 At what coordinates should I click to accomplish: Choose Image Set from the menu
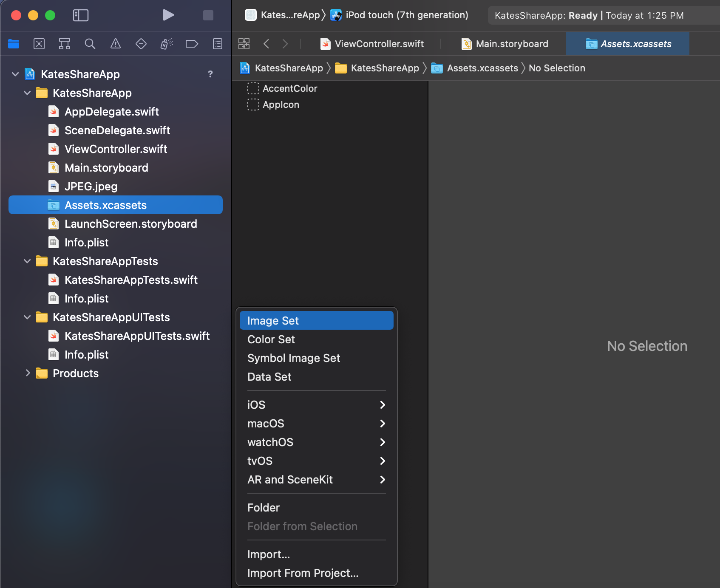317,321
